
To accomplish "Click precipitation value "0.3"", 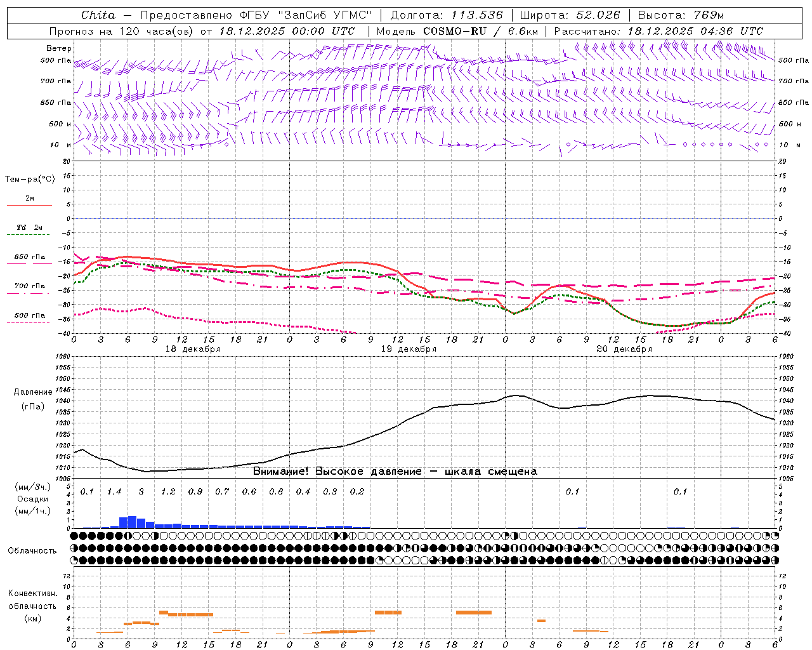I will (x=330, y=492).
